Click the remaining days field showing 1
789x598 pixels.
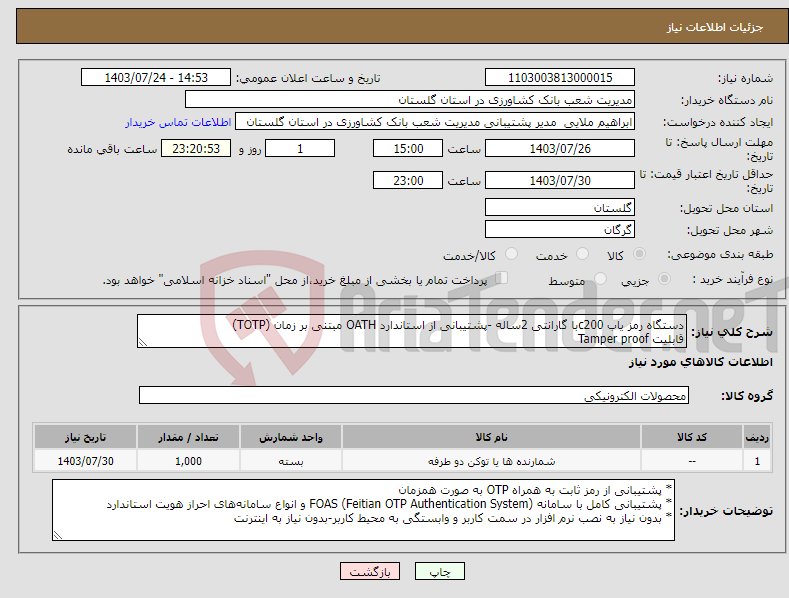click(300, 148)
